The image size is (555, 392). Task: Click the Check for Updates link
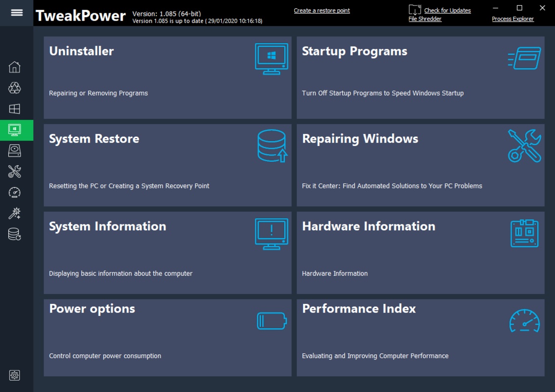447,10
